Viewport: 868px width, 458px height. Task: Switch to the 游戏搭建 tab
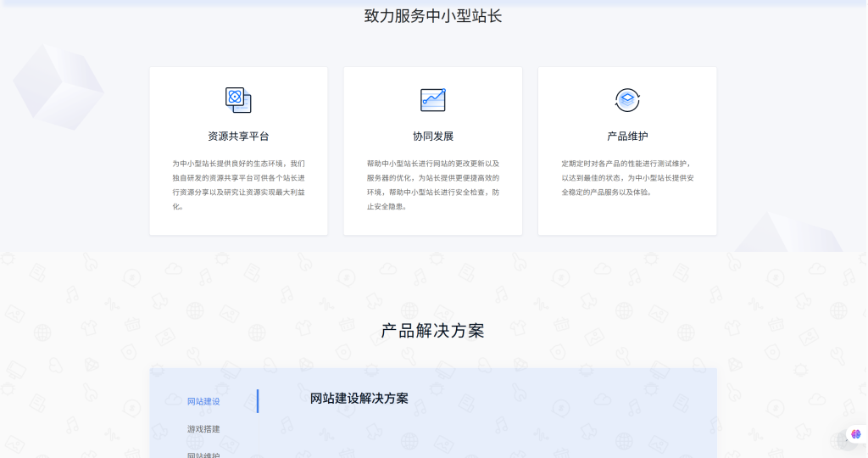[x=203, y=429]
